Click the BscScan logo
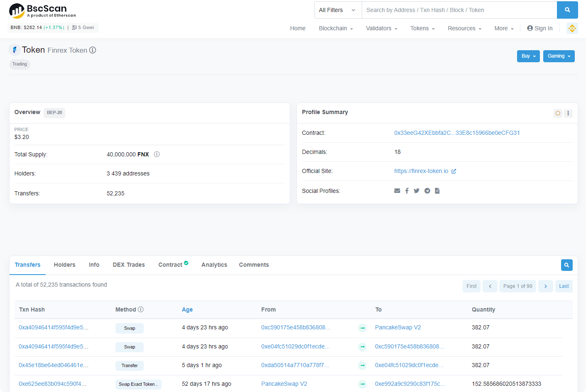This screenshot has height=392, width=586. point(42,11)
